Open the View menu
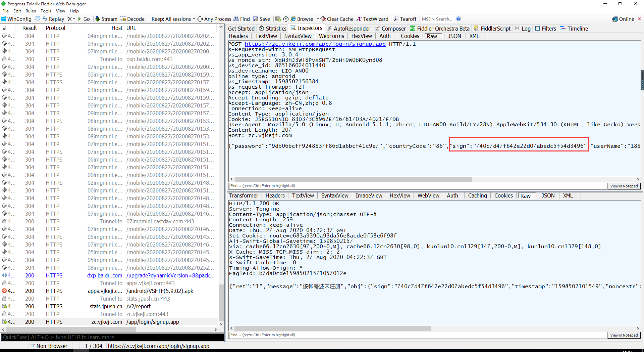The width and height of the screenshot is (644, 352). tap(60, 11)
